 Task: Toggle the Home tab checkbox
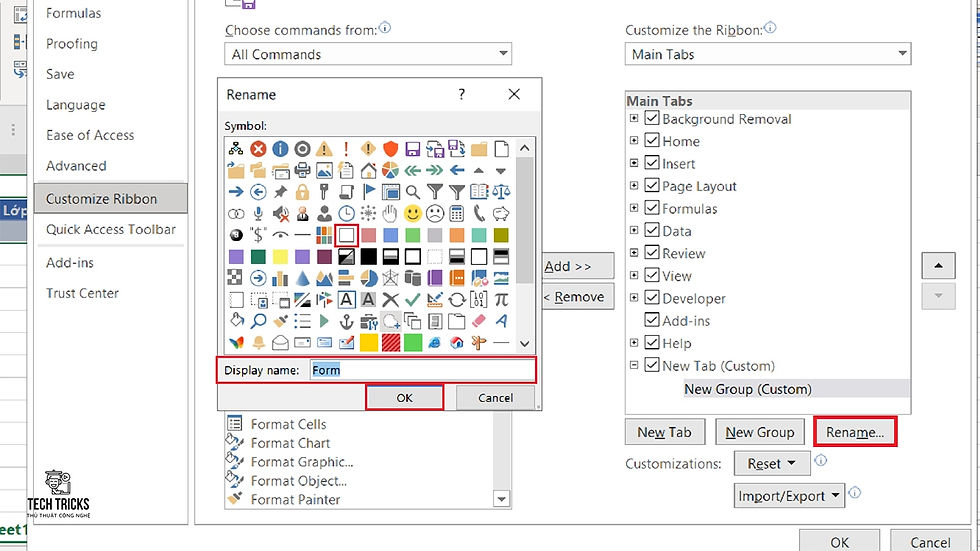click(x=652, y=141)
